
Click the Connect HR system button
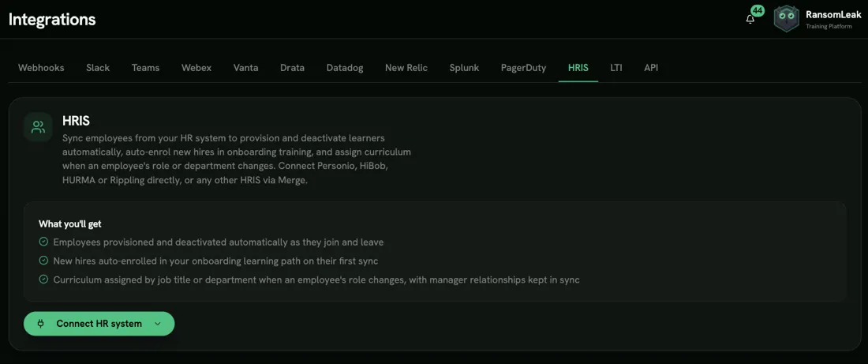(x=99, y=324)
